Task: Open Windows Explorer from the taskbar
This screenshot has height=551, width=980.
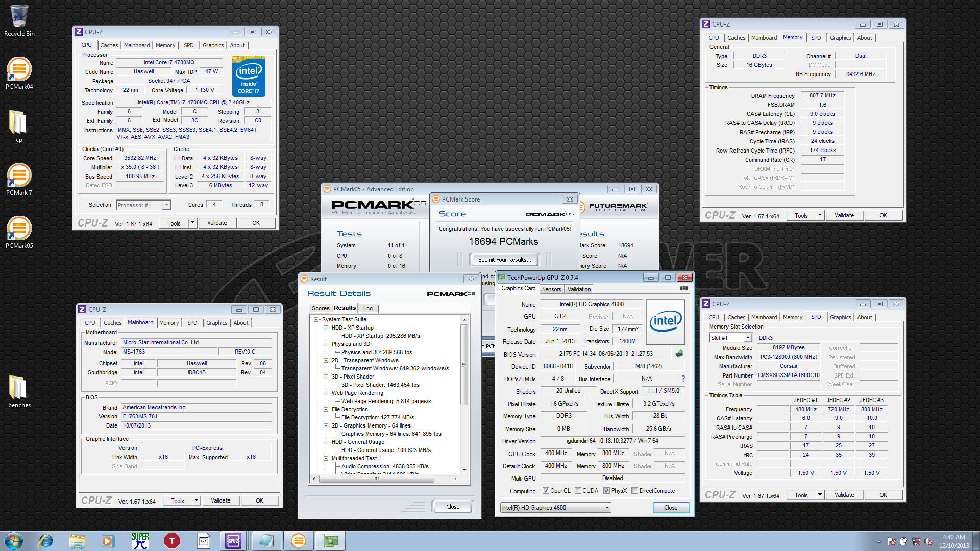Action: tap(77, 541)
